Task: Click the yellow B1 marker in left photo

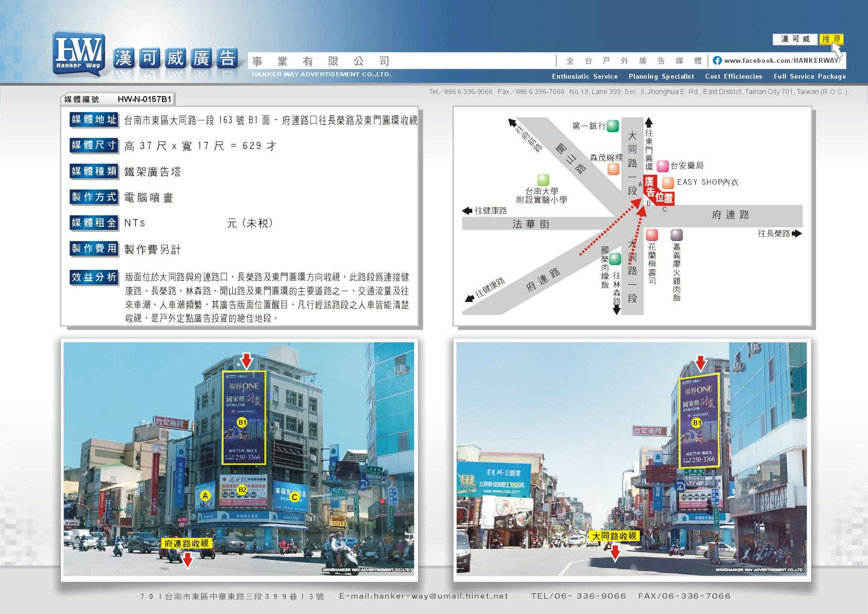Action: click(x=242, y=422)
